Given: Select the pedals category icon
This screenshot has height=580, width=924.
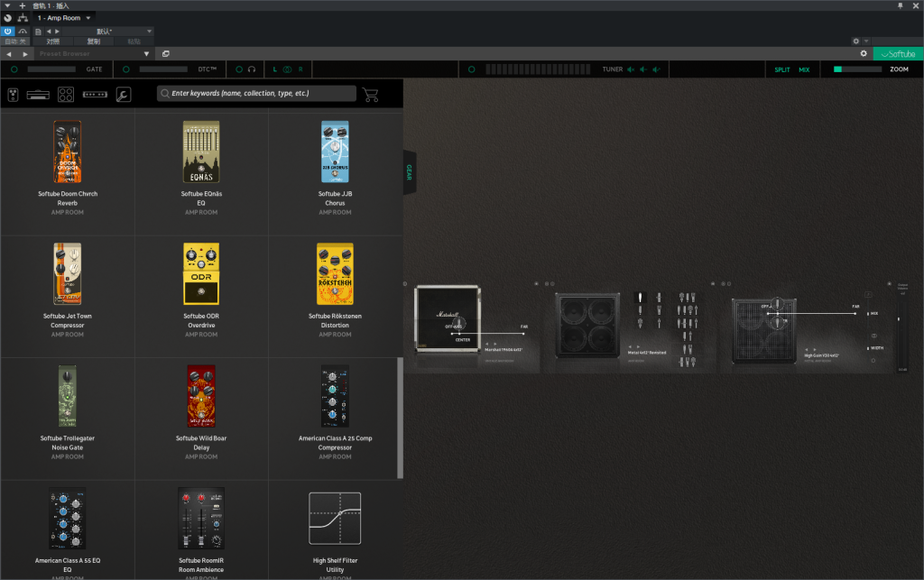Looking at the screenshot, I should tap(13, 95).
